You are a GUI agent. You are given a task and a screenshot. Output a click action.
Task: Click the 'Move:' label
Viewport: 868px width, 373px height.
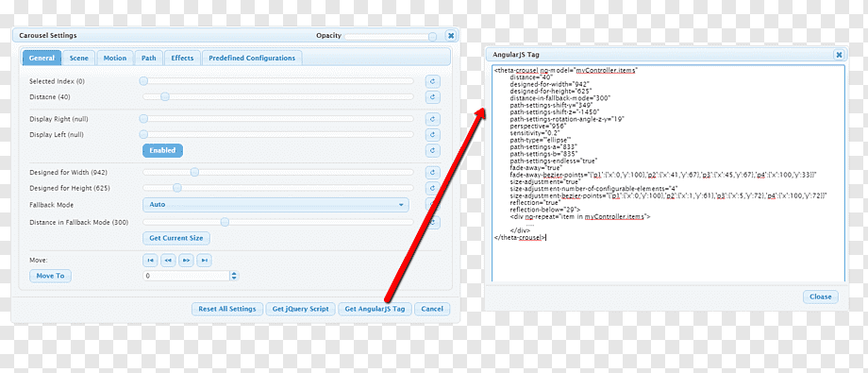[x=39, y=260]
